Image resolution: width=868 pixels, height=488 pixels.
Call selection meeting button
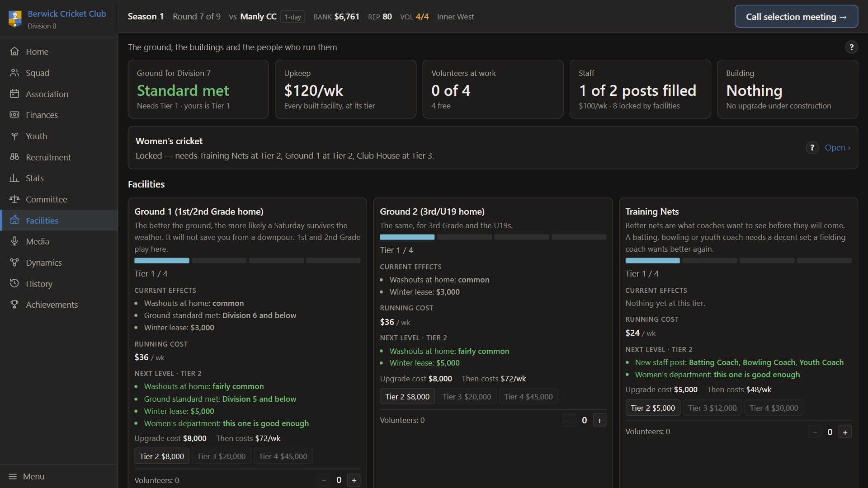click(x=796, y=17)
